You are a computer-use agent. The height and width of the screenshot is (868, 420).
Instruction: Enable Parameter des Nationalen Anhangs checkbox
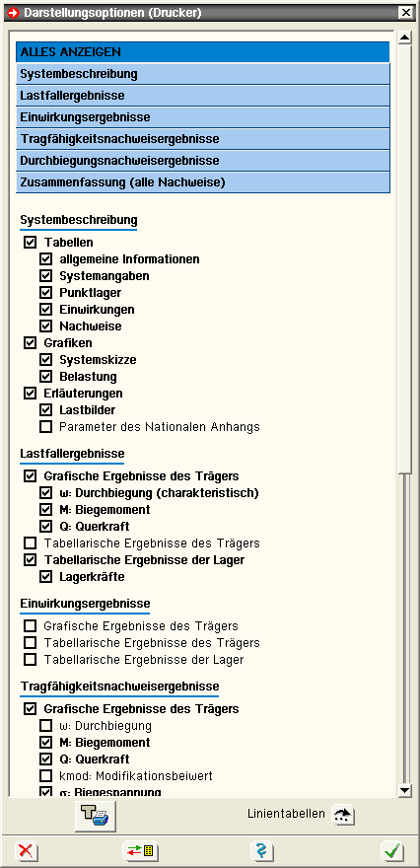click(46, 427)
